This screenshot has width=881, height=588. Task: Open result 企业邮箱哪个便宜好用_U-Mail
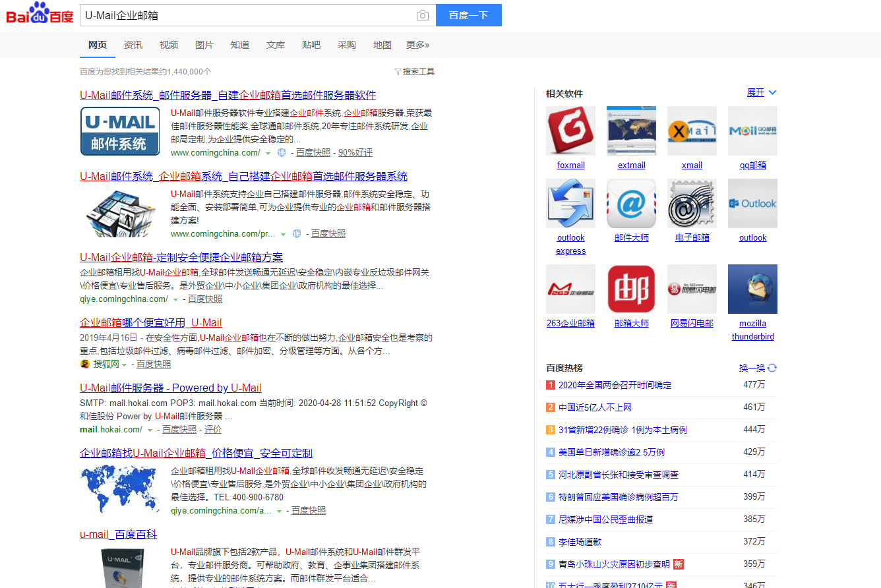[x=151, y=322]
